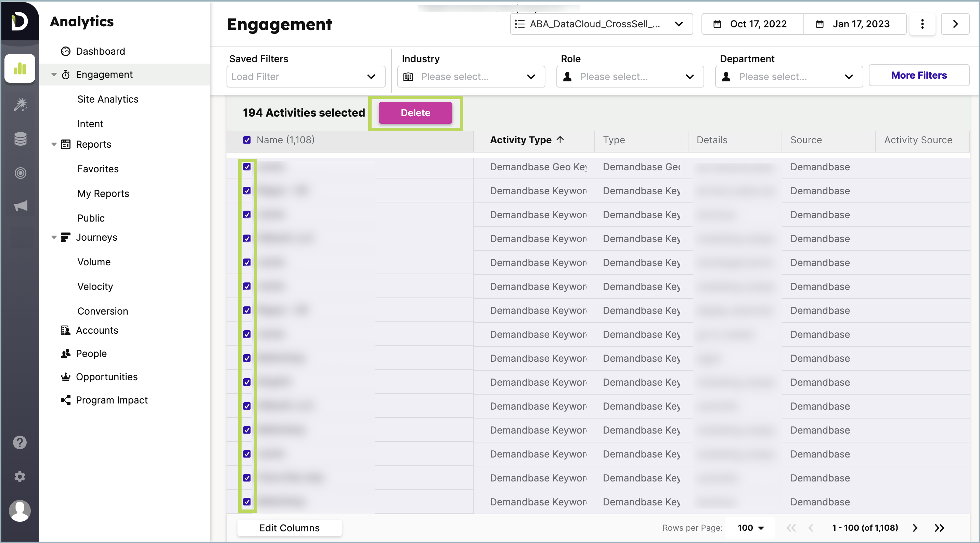Uncheck the fourth row checkbox
Image resolution: width=980 pixels, height=543 pixels.
[247, 238]
